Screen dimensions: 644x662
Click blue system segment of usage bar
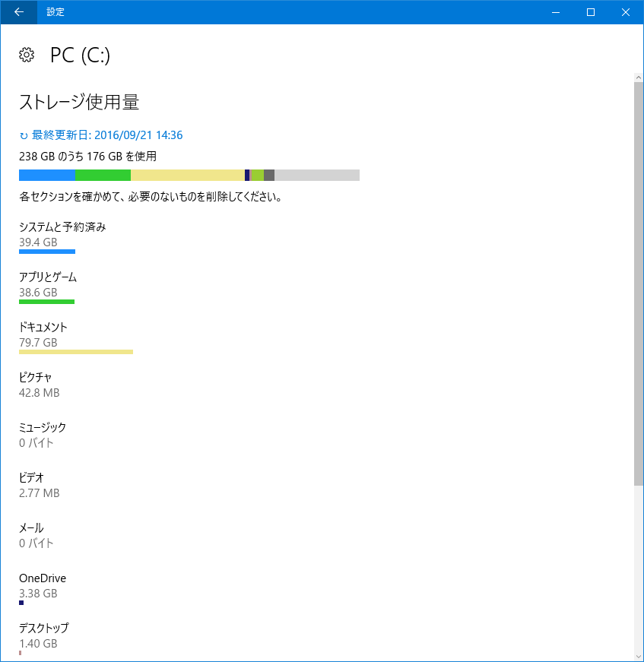click(47, 176)
